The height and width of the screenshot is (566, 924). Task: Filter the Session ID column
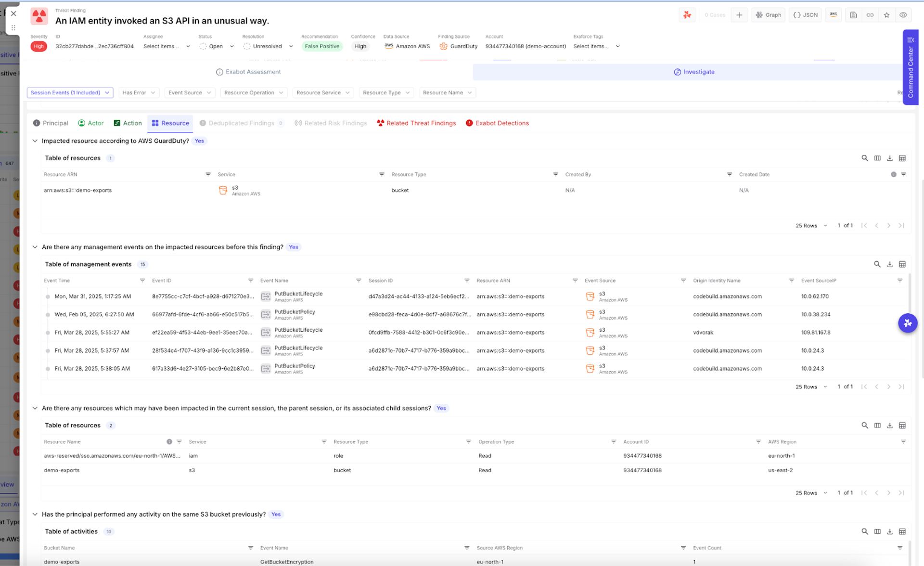point(467,281)
